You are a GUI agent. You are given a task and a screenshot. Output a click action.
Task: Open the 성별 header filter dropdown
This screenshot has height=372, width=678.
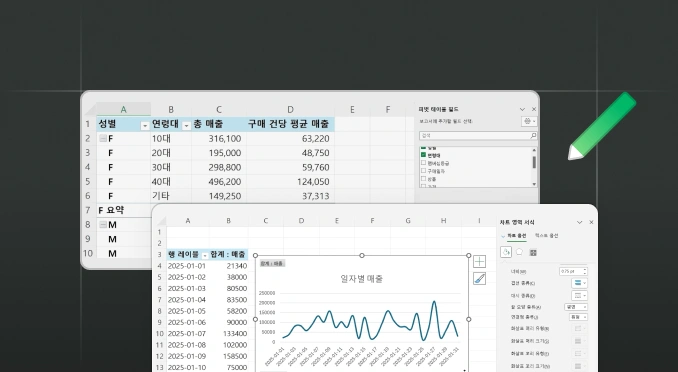[x=145, y=125]
